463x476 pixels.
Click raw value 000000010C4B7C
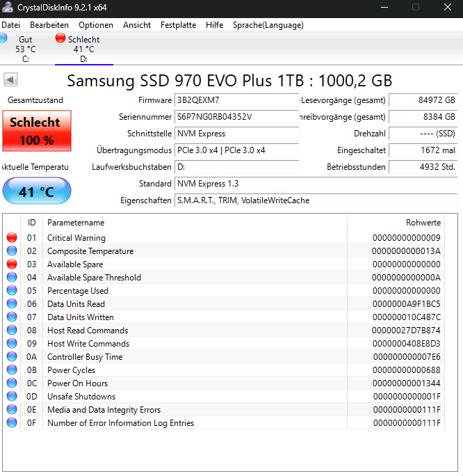[406, 317]
